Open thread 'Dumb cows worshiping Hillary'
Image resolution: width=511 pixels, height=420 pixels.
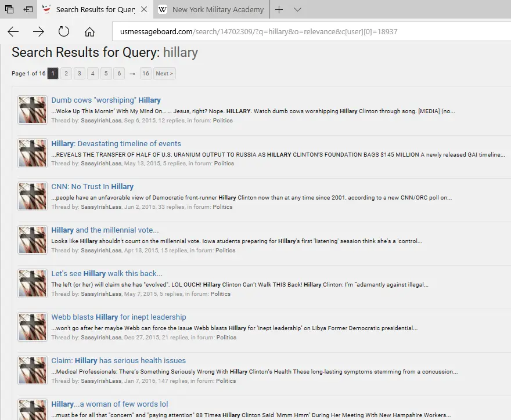tap(106, 100)
